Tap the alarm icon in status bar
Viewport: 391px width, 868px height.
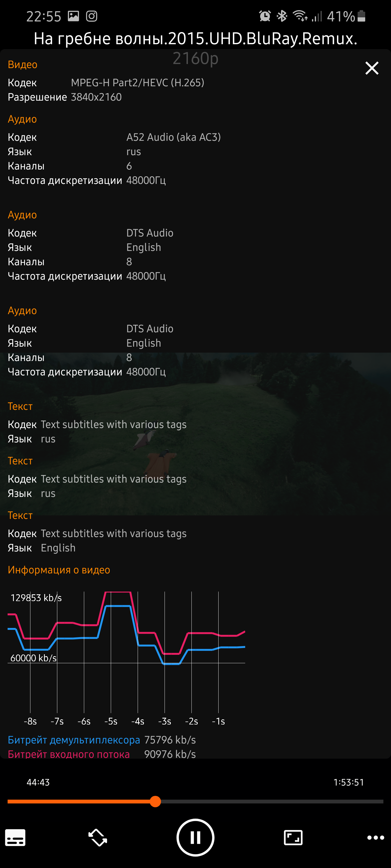click(x=265, y=16)
